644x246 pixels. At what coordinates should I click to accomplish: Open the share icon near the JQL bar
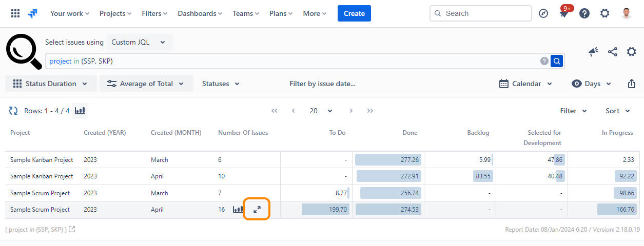click(x=612, y=52)
